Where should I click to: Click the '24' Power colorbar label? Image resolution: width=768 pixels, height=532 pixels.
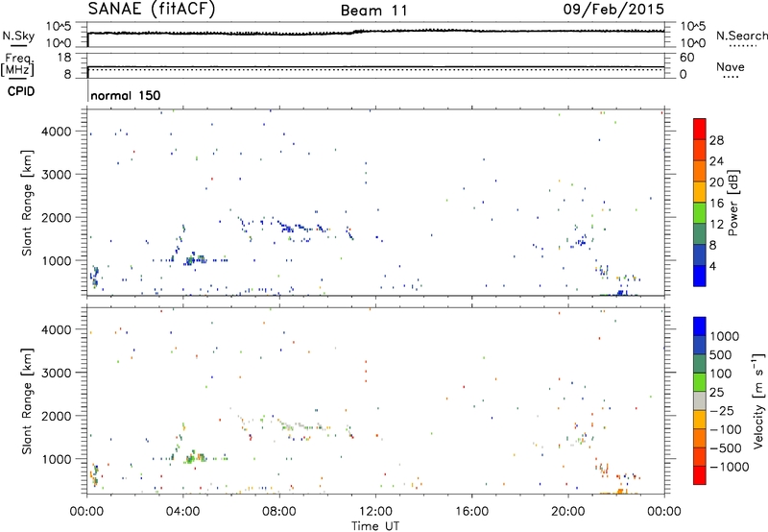(x=716, y=161)
